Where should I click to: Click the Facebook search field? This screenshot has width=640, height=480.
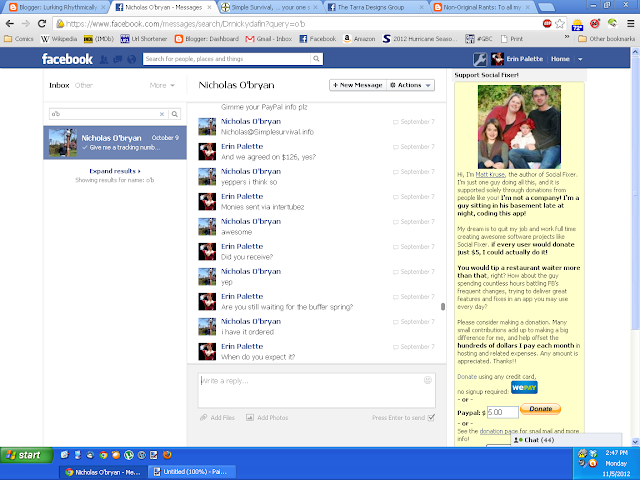pyautogui.click(x=227, y=59)
